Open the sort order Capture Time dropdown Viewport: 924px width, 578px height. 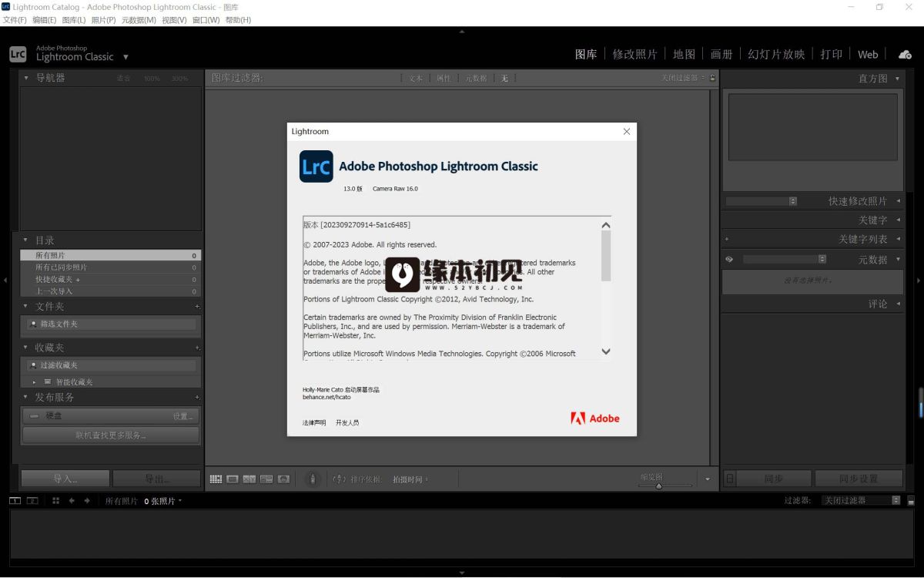pos(410,479)
